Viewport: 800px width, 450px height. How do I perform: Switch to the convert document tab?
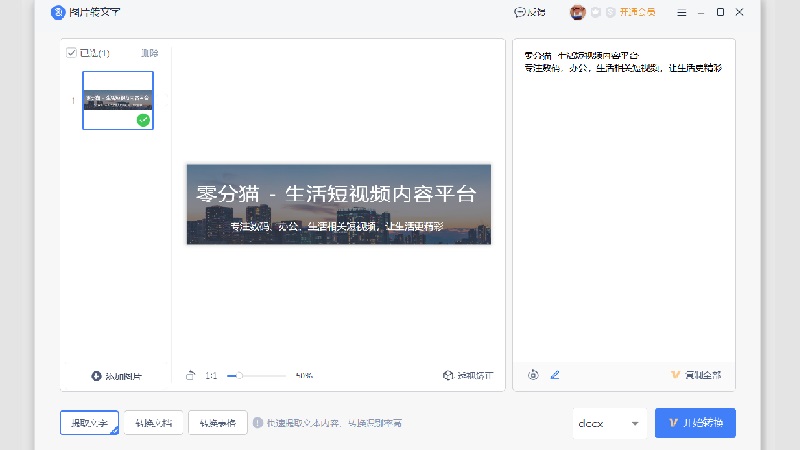154,423
